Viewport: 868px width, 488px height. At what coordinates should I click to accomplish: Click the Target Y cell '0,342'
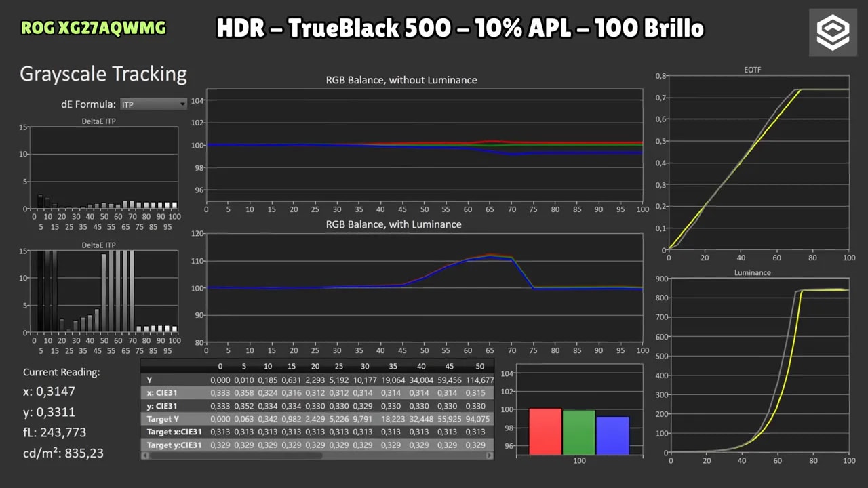point(268,419)
